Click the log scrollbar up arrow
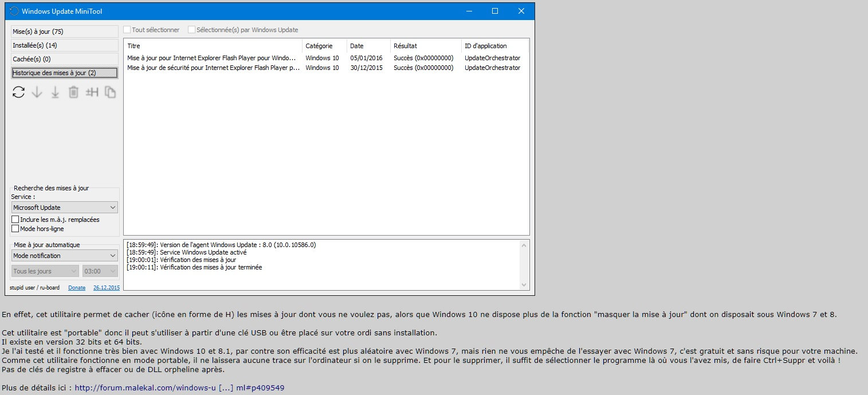 tap(524, 245)
